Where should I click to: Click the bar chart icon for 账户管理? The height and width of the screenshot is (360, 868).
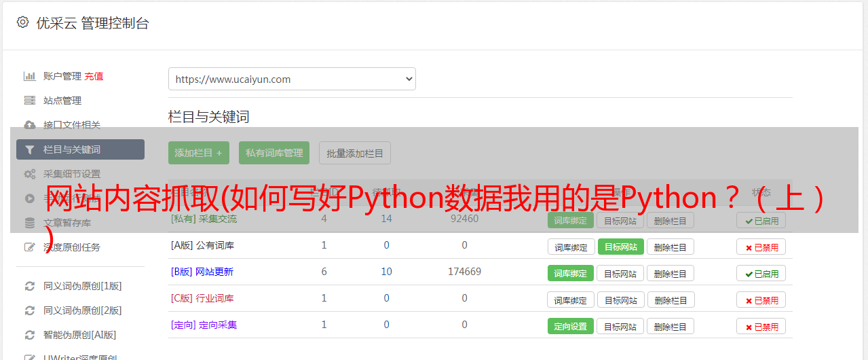(29, 76)
